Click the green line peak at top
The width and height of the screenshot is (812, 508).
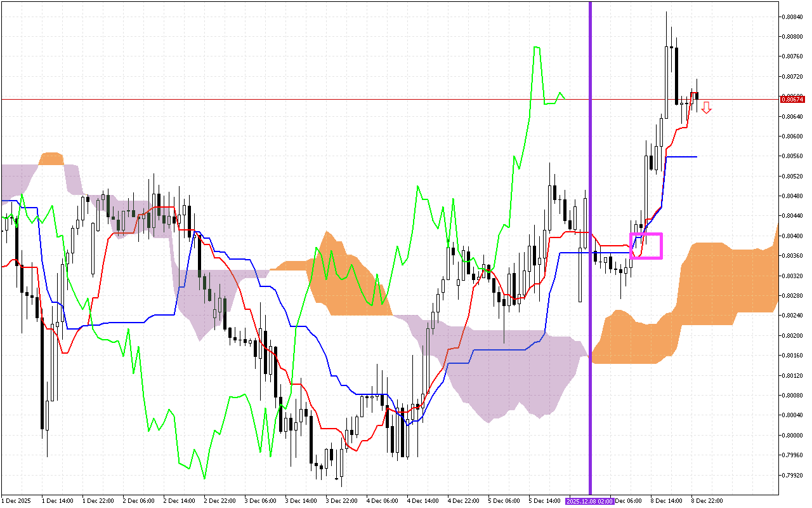(537, 48)
